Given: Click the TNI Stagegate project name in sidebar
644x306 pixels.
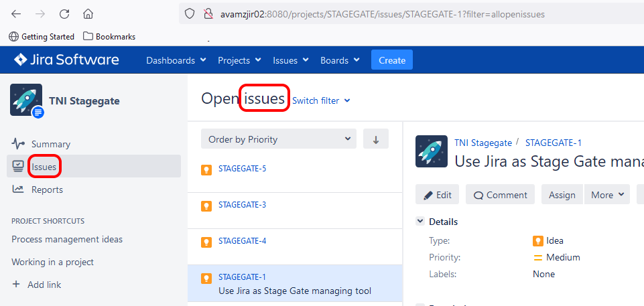Looking at the screenshot, I should click(x=84, y=101).
